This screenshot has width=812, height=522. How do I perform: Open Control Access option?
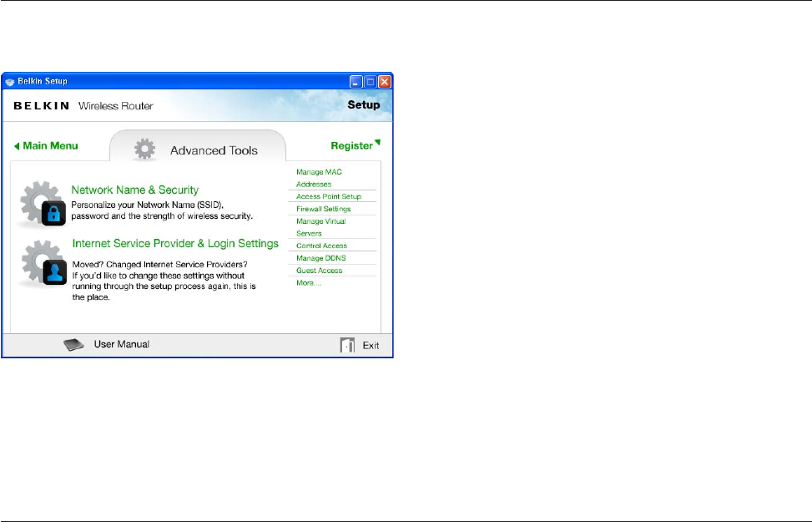pos(321,246)
